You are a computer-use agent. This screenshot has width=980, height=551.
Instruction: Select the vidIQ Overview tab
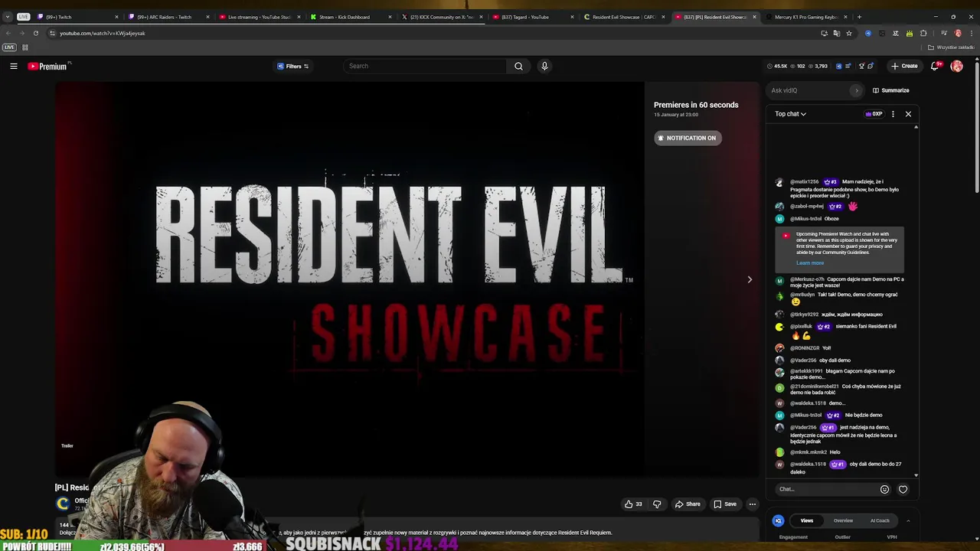point(843,520)
